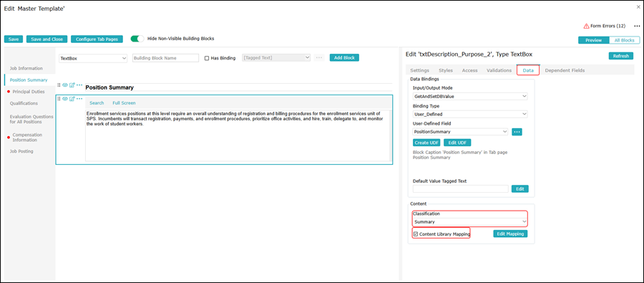
Task: Click Configure Tab Pages button
Action: pos(97,39)
